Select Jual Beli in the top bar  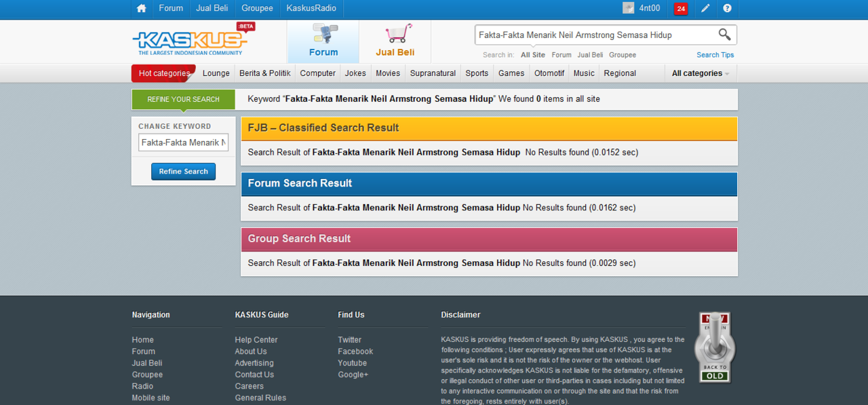212,8
